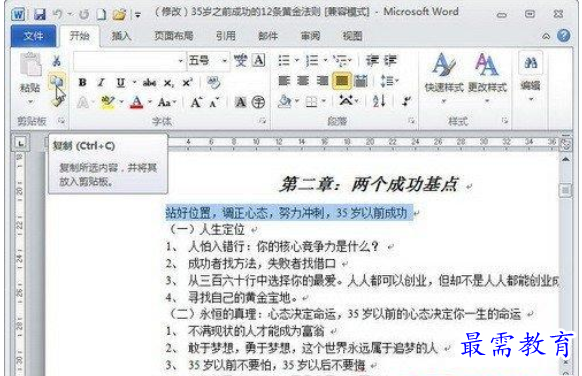This screenshot has width=582, height=376.
Task: Apply distributed alignment to paragraph
Action: [x=360, y=81]
